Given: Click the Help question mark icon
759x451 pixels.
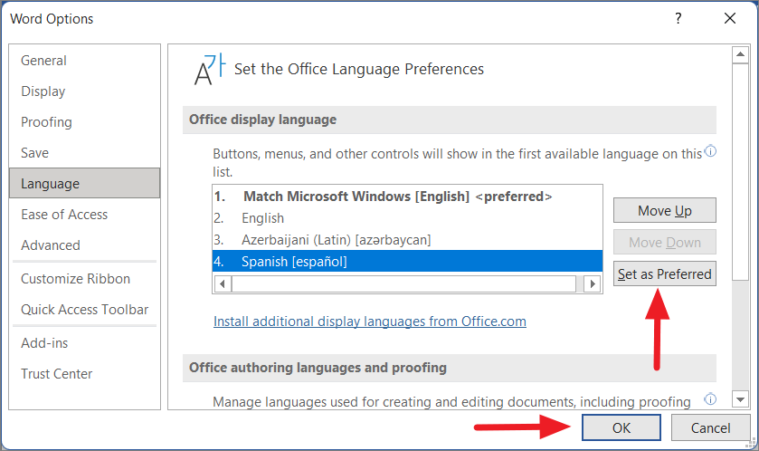Looking at the screenshot, I should click(678, 18).
